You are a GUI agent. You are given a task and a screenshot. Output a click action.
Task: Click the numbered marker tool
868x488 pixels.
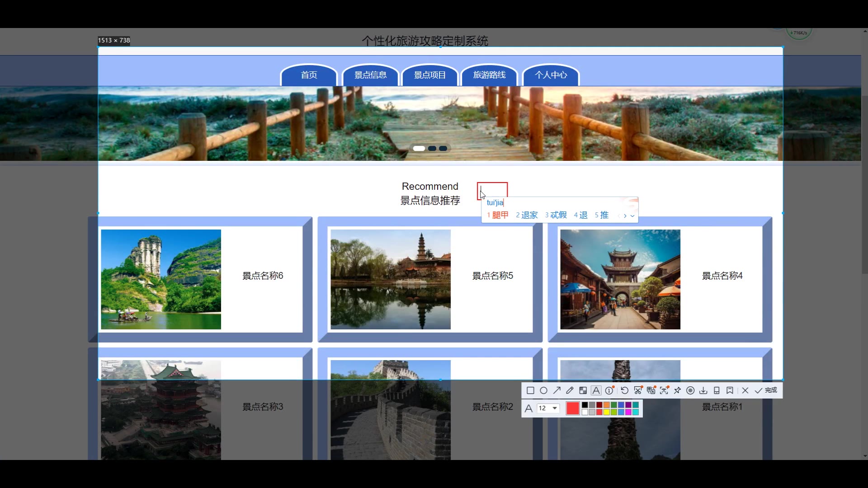point(609,390)
